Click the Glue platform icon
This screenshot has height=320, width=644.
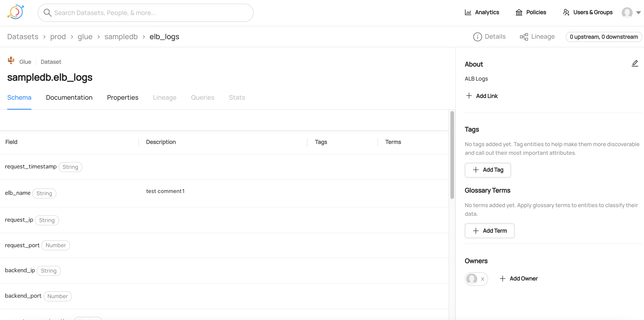pyautogui.click(x=11, y=61)
